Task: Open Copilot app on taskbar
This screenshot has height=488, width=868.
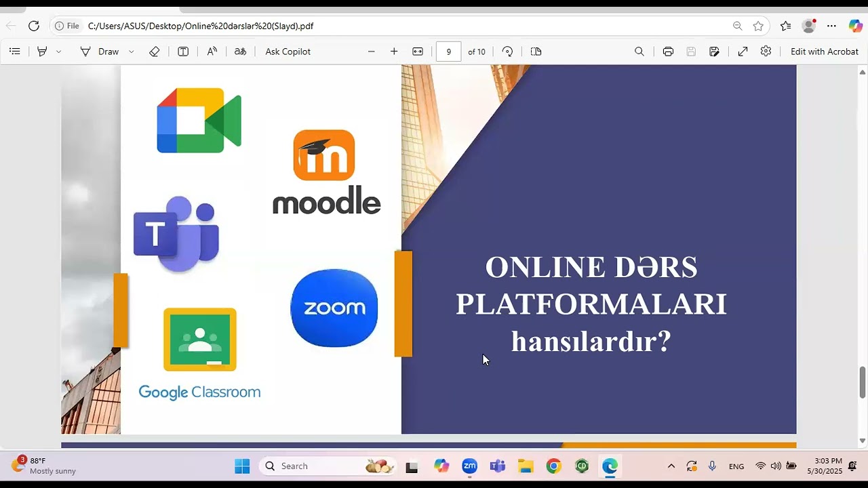Action: pos(441,466)
